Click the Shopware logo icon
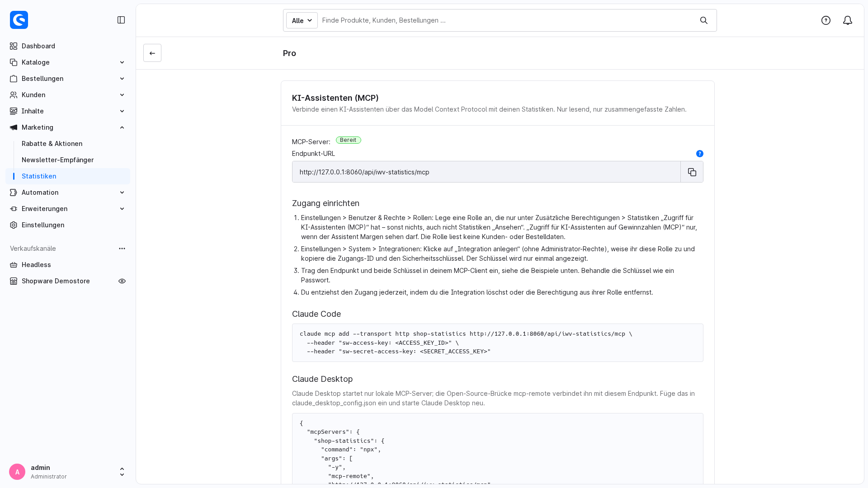Image resolution: width=868 pixels, height=488 pixels. click(x=19, y=20)
